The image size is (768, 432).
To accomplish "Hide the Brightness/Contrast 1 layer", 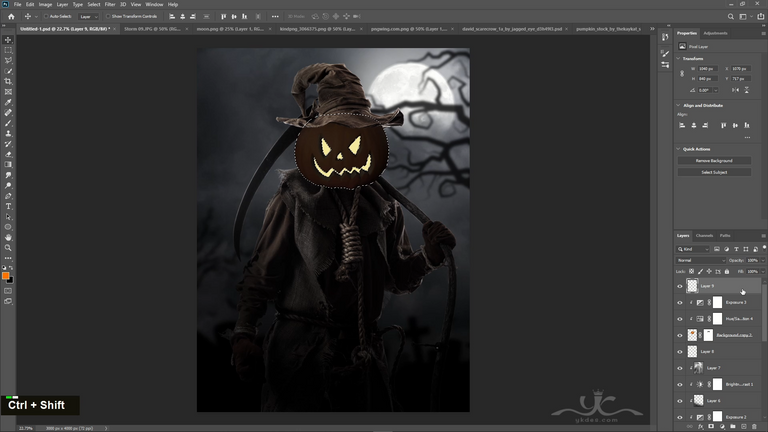I will (679, 384).
